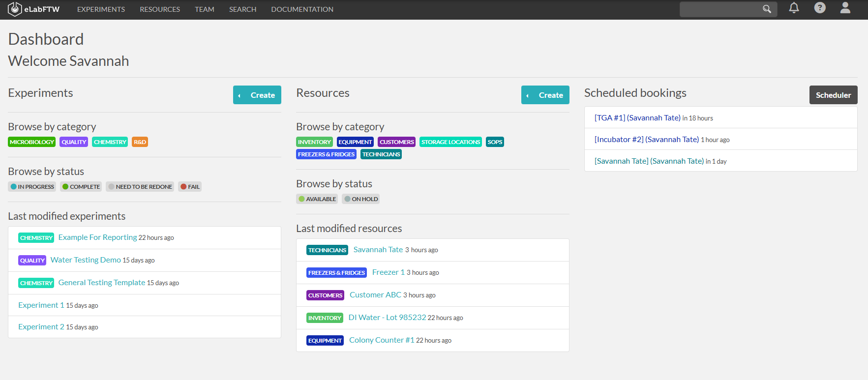Open General Testing Template experiment
868x380 pixels.
[102, 283]
